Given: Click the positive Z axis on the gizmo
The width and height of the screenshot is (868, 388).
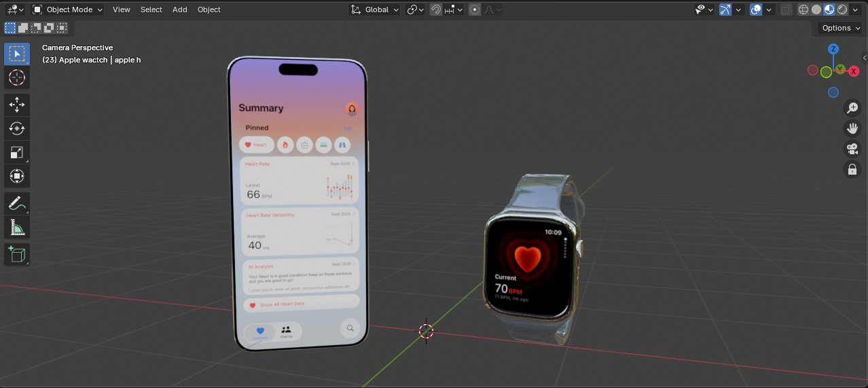Looking at the screenshot, I should pyautogui.click(x=833, y=49).
